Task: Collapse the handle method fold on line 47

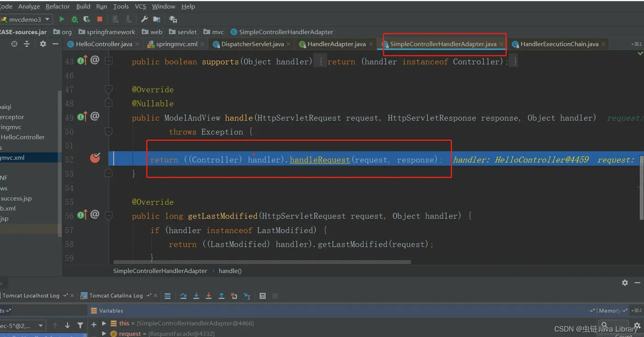Action: [109, 89]
